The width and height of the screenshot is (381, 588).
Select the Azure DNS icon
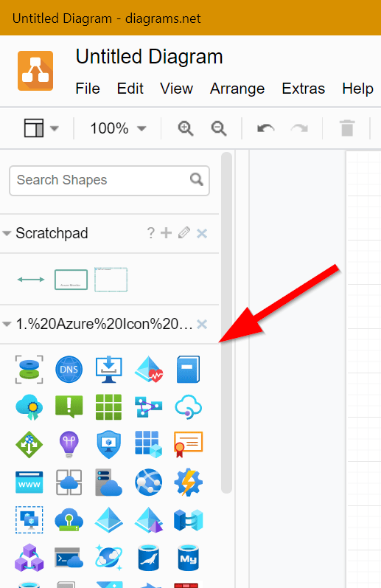[x=69, y=370]
